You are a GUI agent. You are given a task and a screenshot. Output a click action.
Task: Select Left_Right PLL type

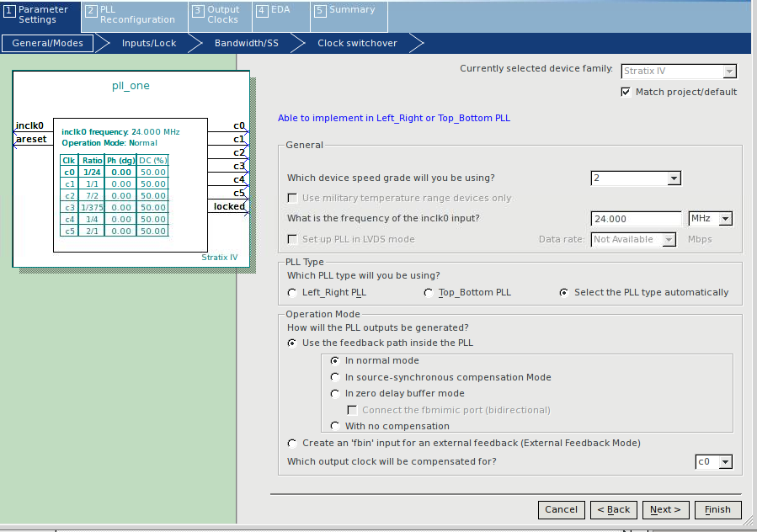pyautogui.click(x=292, y=293)
